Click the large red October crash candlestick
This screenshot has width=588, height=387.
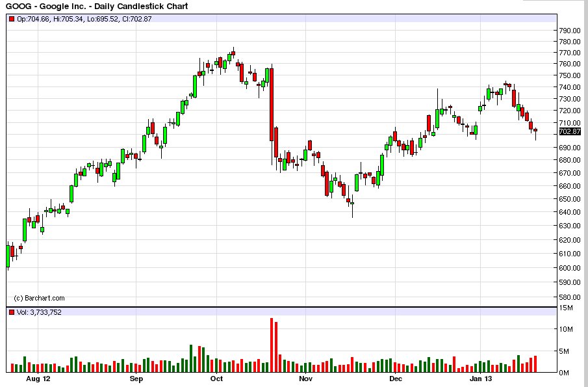[x=272, y=105]
